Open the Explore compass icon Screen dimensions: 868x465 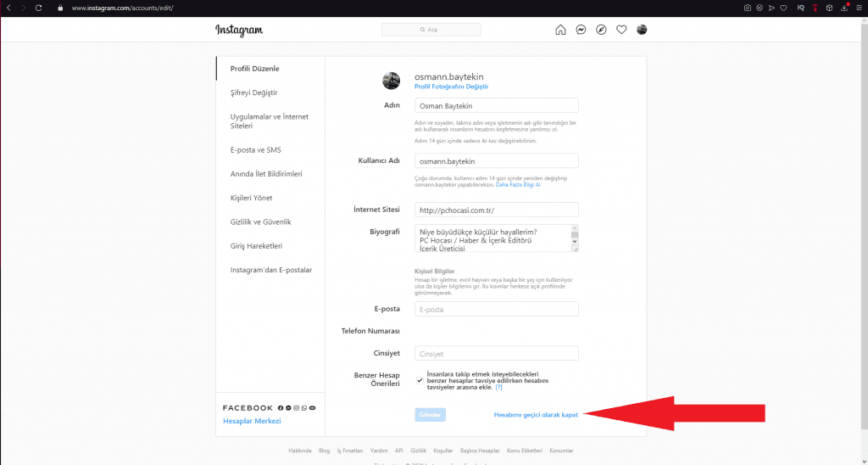coord(601,30)
